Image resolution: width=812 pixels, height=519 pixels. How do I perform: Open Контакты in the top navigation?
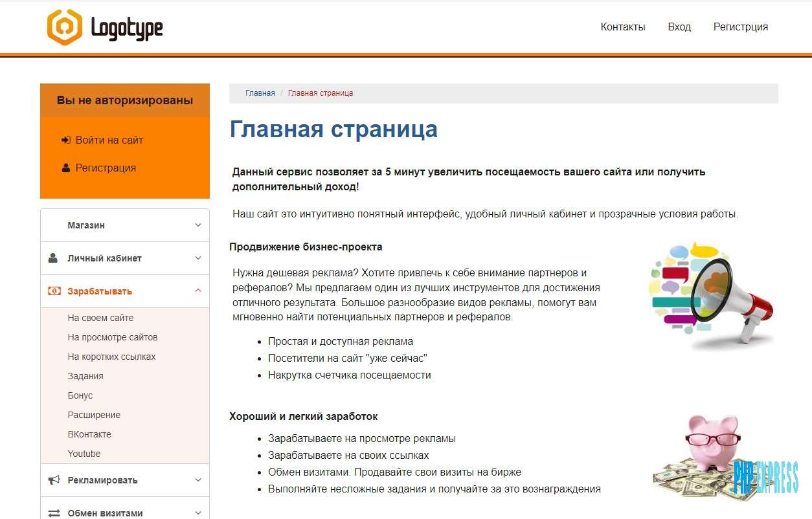(x=623, y=27)
